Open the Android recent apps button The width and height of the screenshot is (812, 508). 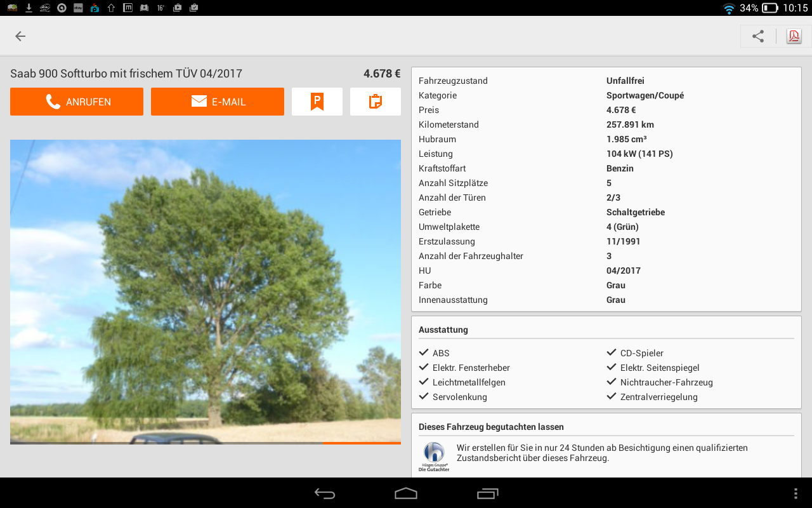coord(488,493)
